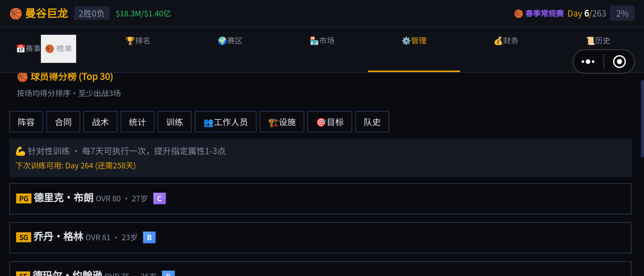Click the basketball icon by 春季常规赛
The height and width of the screenshot is (276, 644).
[519, 14]
